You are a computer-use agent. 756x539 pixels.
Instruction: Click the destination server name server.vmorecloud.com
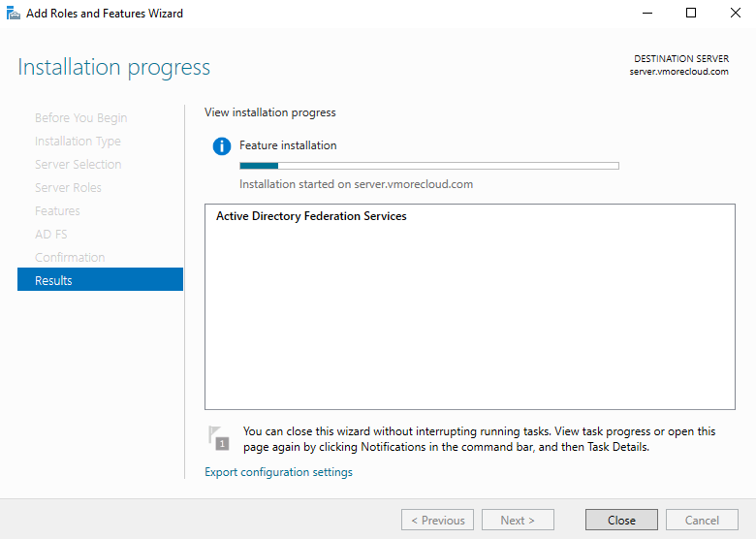[678, 72]
